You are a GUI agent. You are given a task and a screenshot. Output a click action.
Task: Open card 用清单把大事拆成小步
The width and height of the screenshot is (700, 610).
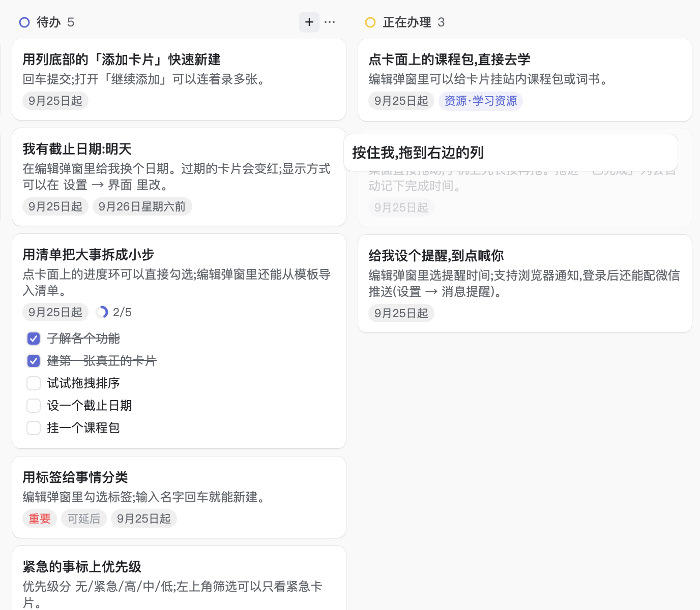179,341
